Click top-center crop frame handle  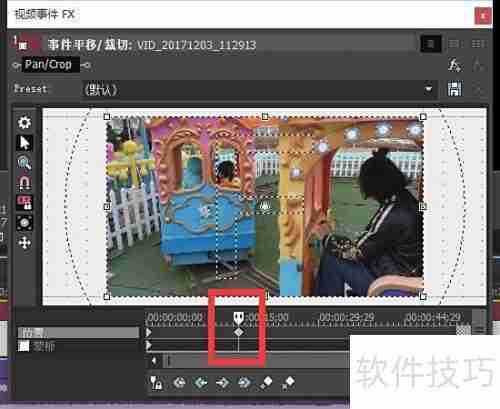coord(265,117)
